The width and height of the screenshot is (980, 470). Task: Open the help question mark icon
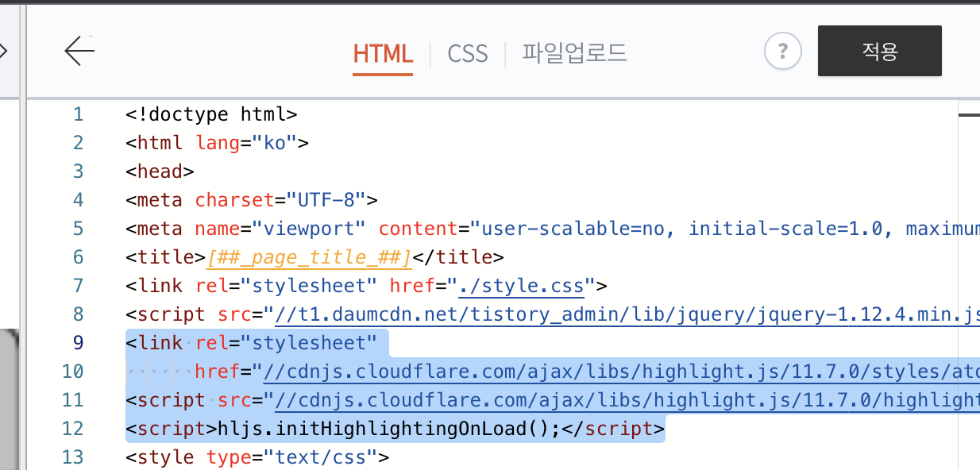point(783,52)
